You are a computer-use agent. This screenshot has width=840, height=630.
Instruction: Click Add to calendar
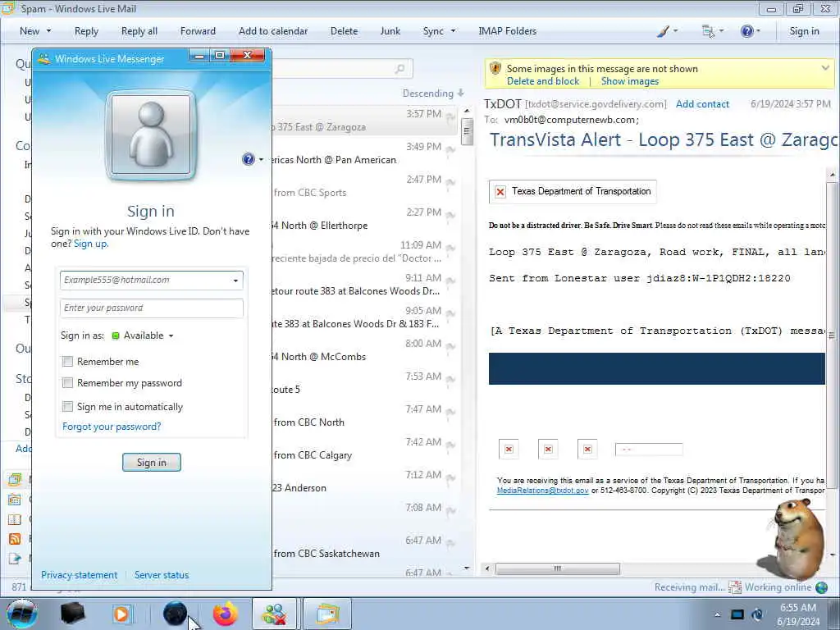(x=273, y=31)
